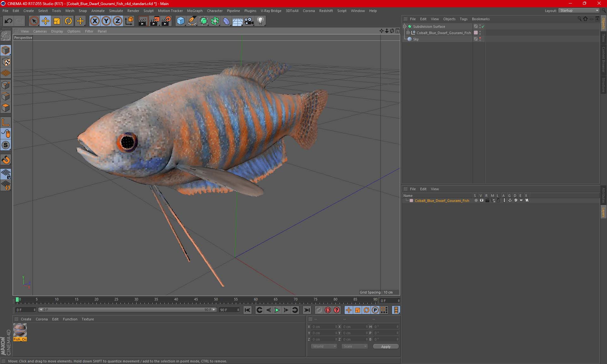Toggle Autokeying button
The width and height of the screenshot is (607, 364).
coord(328,310)
